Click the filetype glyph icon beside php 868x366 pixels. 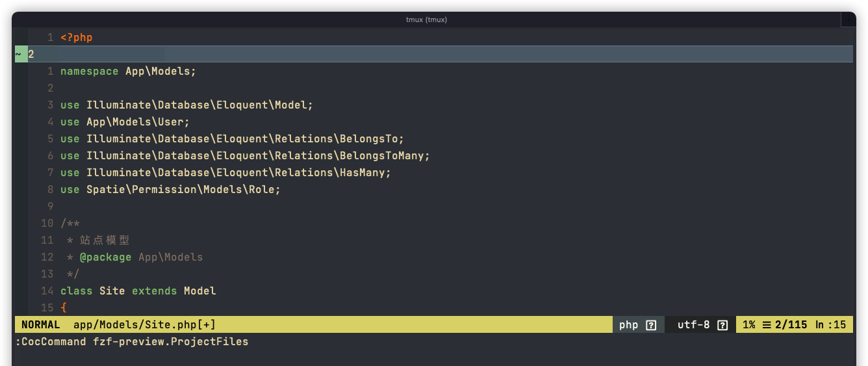click(651, 325)
